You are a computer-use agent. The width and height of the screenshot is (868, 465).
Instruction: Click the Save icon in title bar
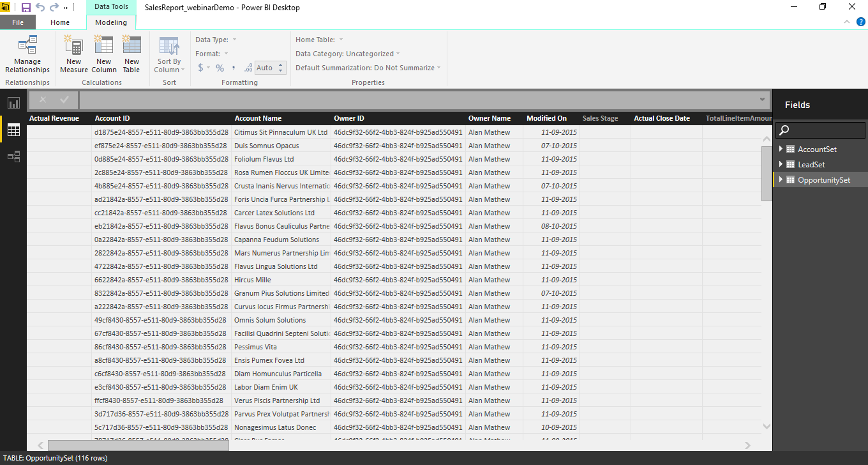(x=26, y=8)
